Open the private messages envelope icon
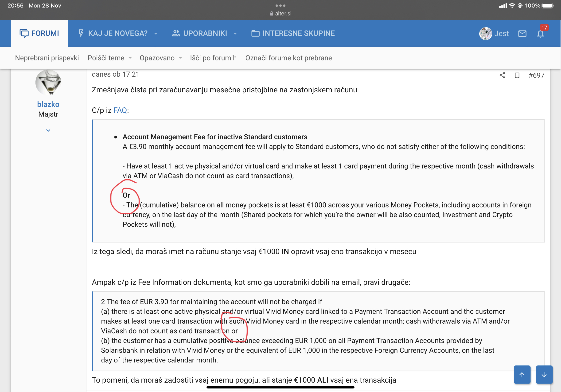Screen dimensions: 561x392 click(x=522, y=33)
